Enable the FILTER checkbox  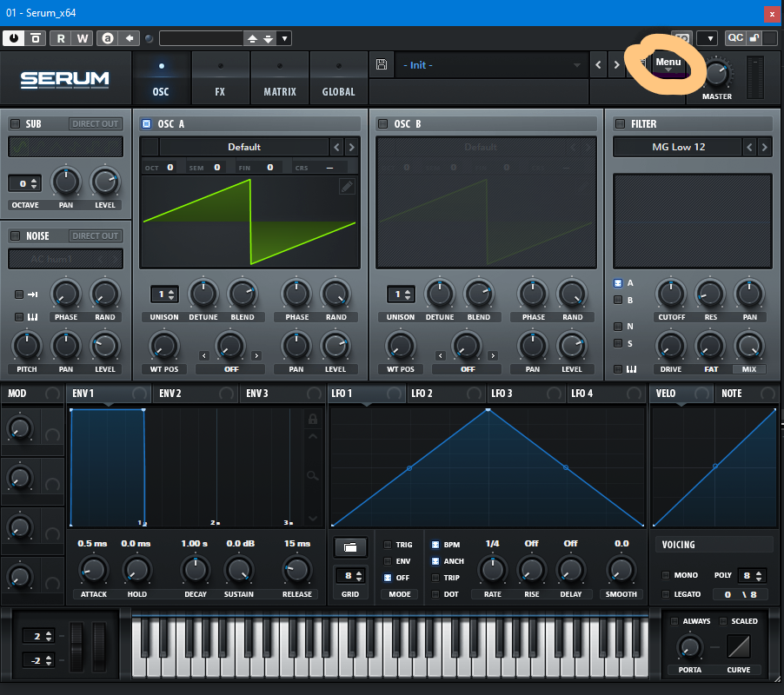tap(620, 123)
